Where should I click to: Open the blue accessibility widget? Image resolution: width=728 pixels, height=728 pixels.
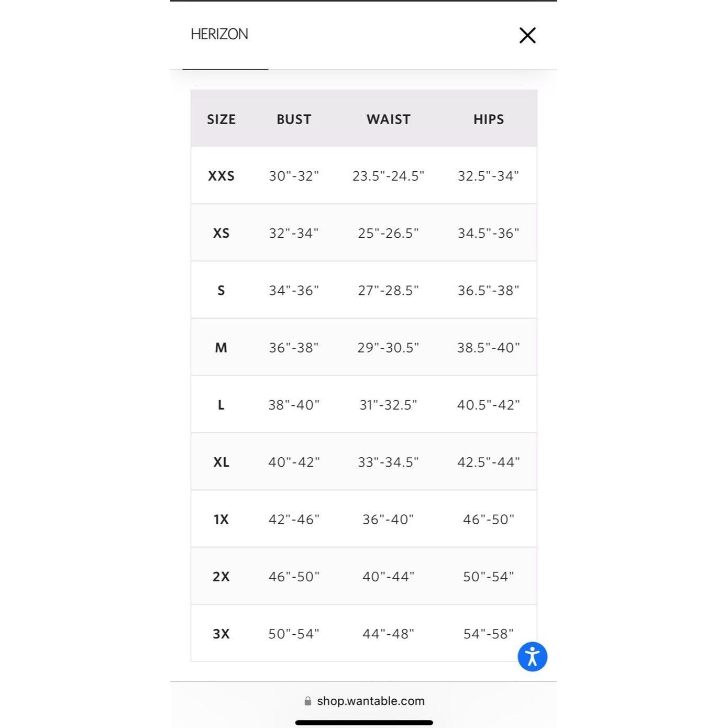click(x=533, y=657)
